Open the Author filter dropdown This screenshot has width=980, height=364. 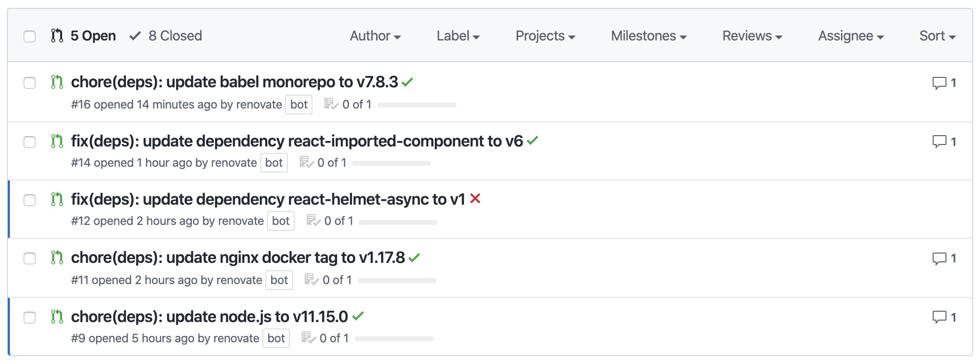click(375, 36)
